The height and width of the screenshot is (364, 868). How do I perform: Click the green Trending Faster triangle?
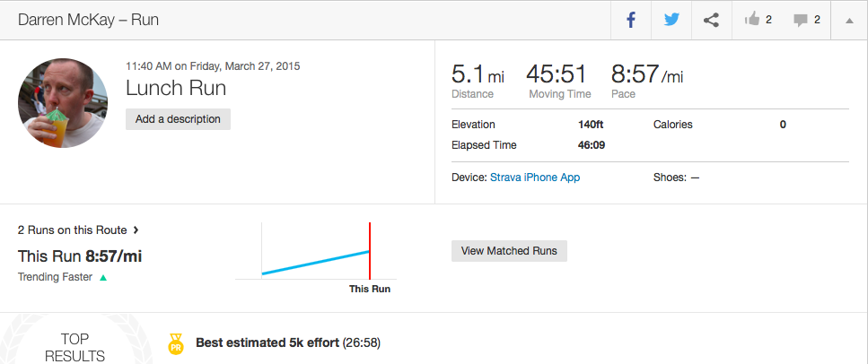click(x=103, y=278)
